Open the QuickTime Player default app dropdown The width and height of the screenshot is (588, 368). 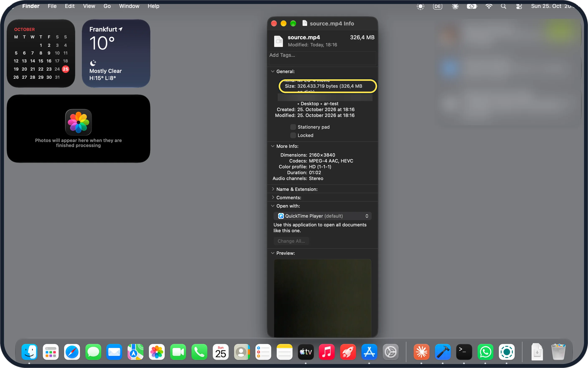coord(323,216)
